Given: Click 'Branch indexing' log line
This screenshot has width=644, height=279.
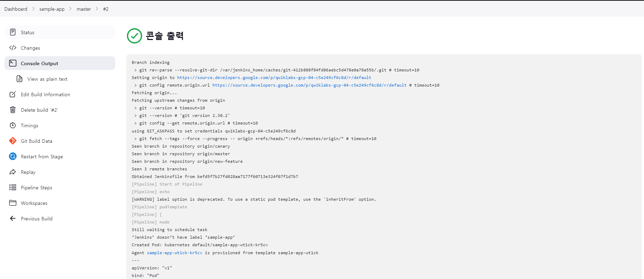Looking at the screenshot, I should point(151,62).
